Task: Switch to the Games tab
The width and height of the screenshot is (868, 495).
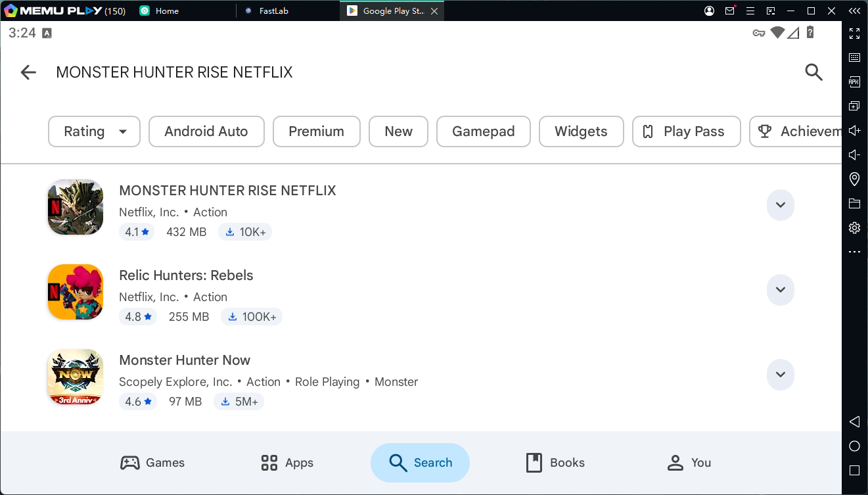Action: tap(152, 463)
